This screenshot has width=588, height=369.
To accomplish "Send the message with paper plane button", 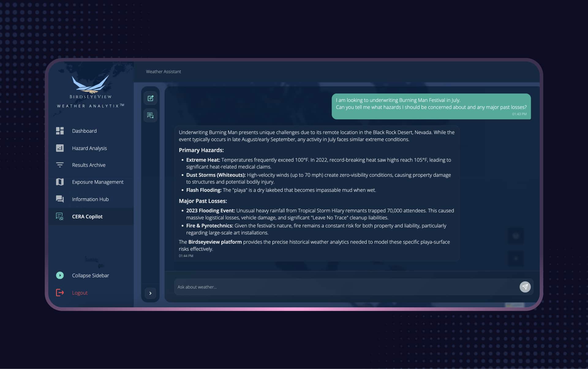I will click(525, 287).
